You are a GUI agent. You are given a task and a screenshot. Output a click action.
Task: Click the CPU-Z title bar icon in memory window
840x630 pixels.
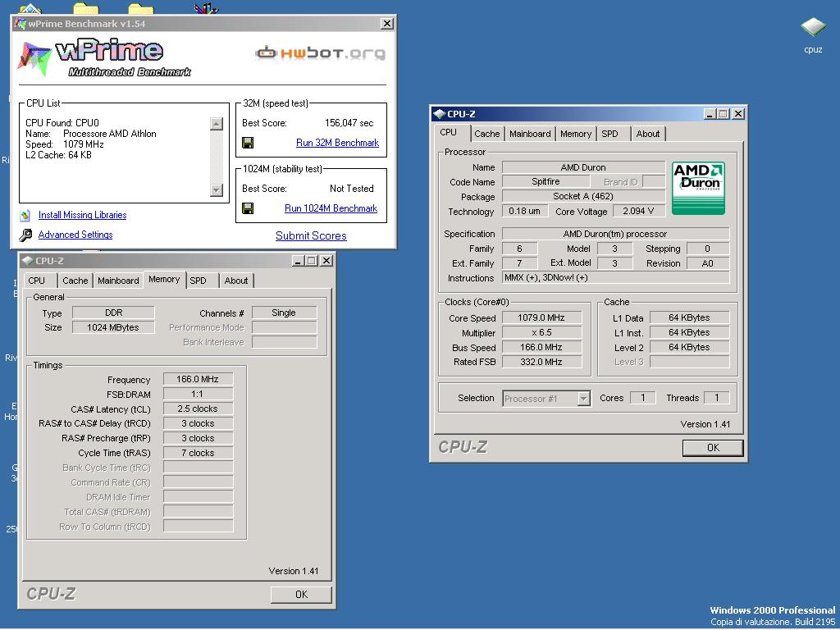pos(27,260)
